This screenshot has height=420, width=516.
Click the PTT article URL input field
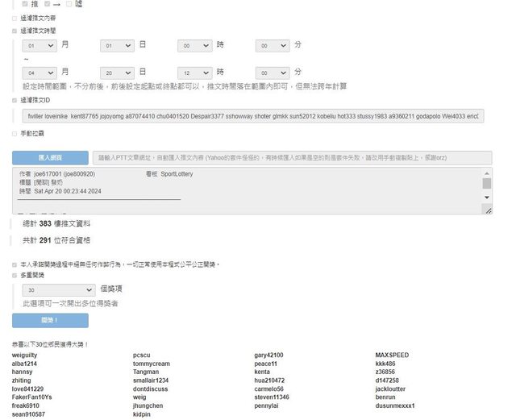(x=290, y=157)
